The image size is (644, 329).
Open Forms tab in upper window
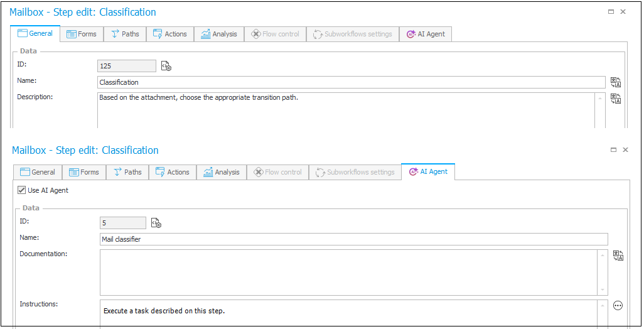click(x=82, y=34)
